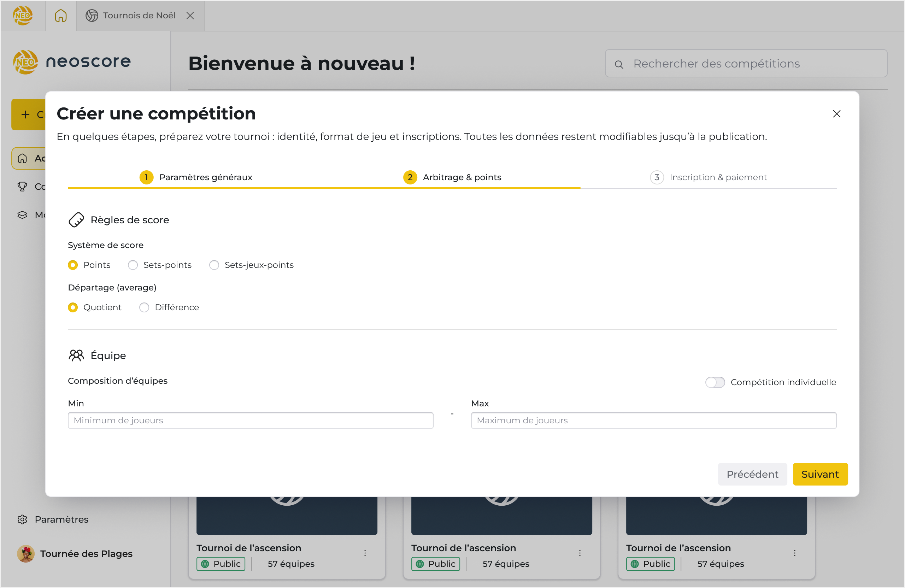This screenshot has height=588, width=905.
Task: Choose Différence for tie-breaking
Action: (144, 307)
